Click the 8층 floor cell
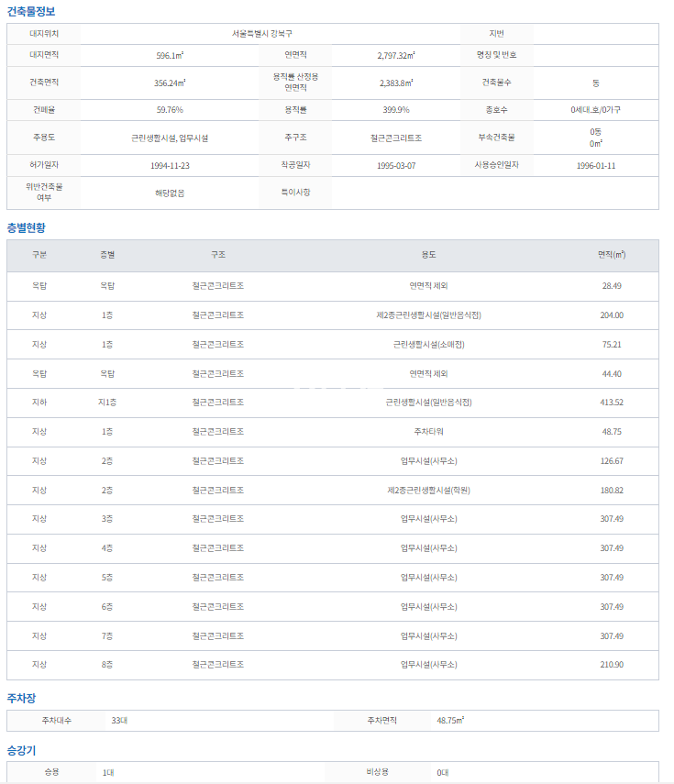Viewport: 674px width, 784px height. point(107,665)
